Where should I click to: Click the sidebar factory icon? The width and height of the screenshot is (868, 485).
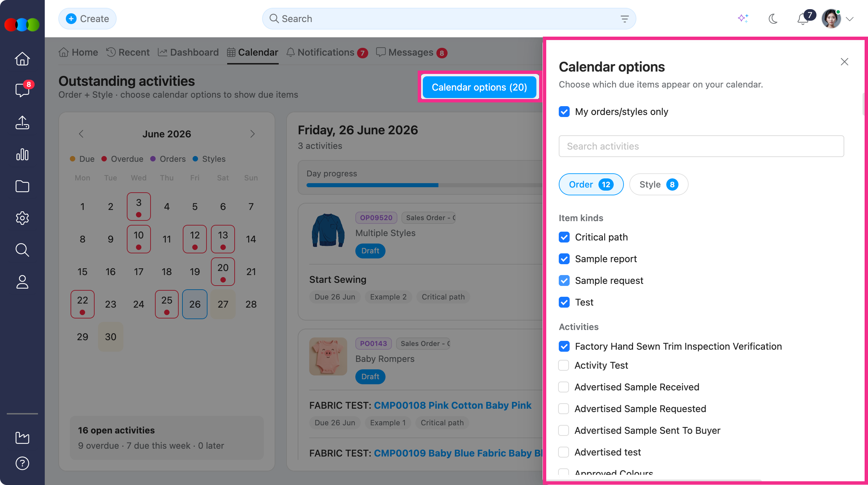pyautogui.click(x=22, y=438)
